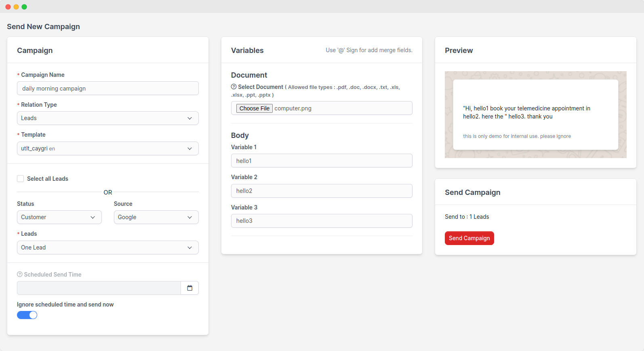Click into the Variable 2 field
The width and height of the screenshot is (644, 351).
tap(322, 191)
